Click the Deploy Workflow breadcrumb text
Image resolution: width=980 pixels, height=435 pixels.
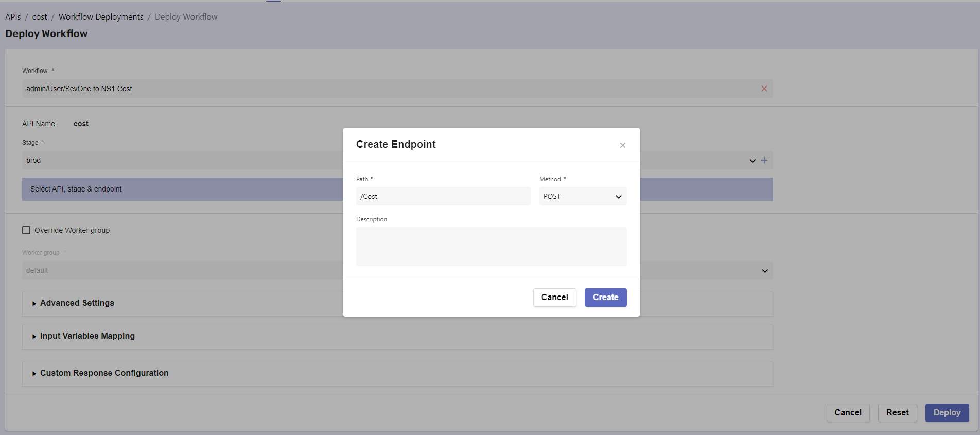(x=186, y=17)
